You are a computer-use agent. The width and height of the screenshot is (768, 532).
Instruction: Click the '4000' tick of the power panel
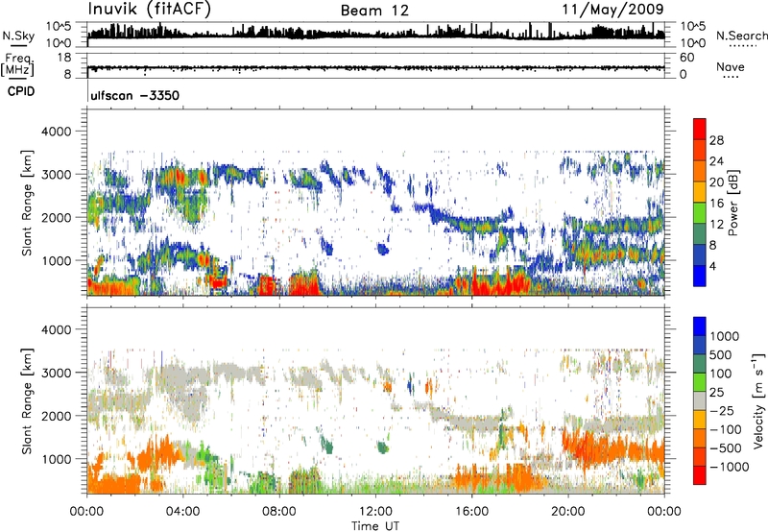[x=57, y=132]
